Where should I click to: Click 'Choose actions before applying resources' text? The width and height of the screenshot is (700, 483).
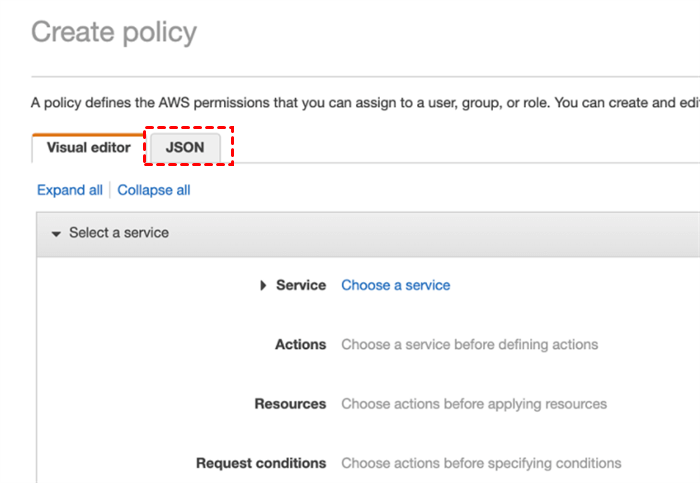point(473,404)
